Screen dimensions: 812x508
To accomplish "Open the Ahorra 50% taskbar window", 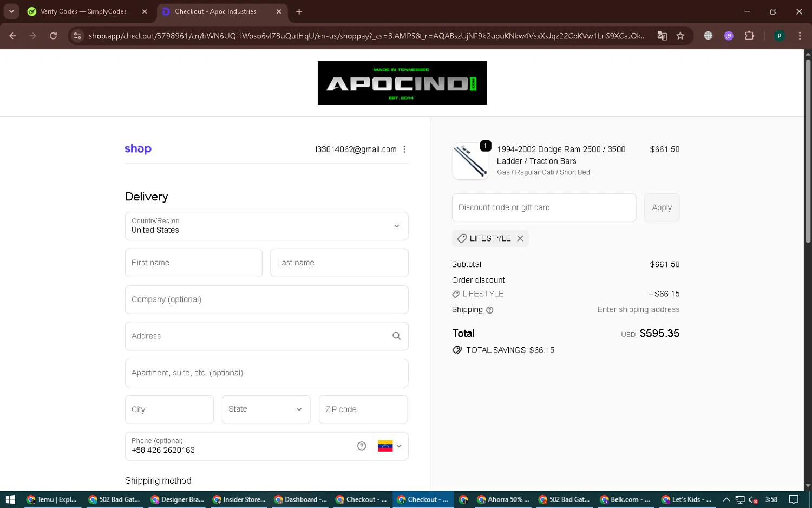I will coord(503,499).
